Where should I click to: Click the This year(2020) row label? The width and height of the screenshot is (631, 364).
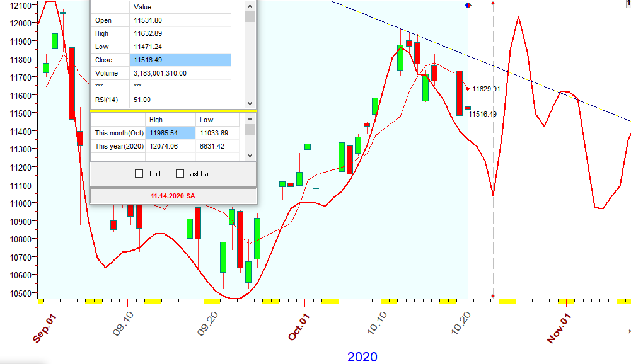118,146
